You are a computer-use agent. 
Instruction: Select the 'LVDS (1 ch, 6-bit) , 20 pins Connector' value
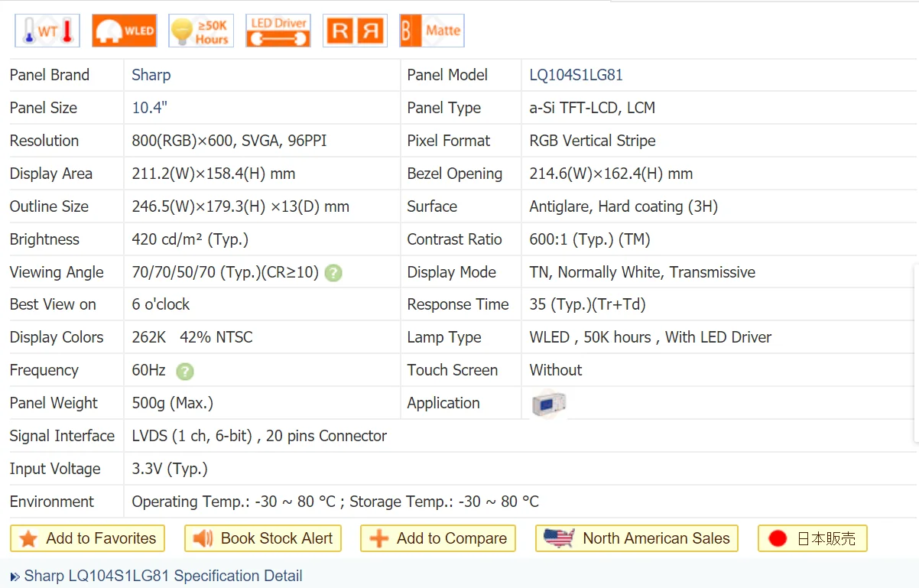pos(260,436)
